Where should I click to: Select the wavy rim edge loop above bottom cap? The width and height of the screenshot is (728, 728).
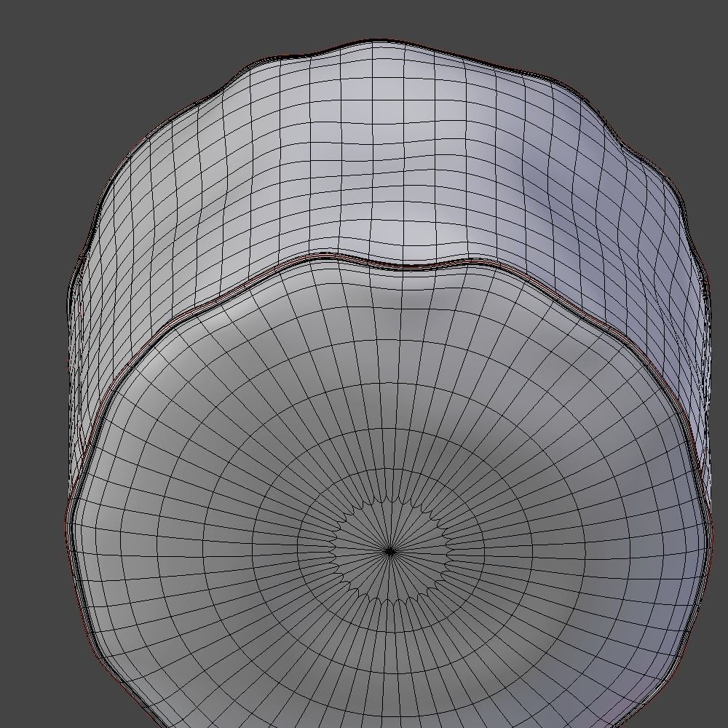[x=403, y=266]
